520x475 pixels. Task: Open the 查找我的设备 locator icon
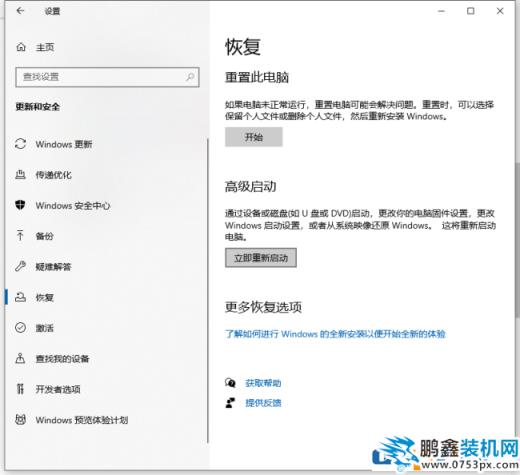click(20, 358)
